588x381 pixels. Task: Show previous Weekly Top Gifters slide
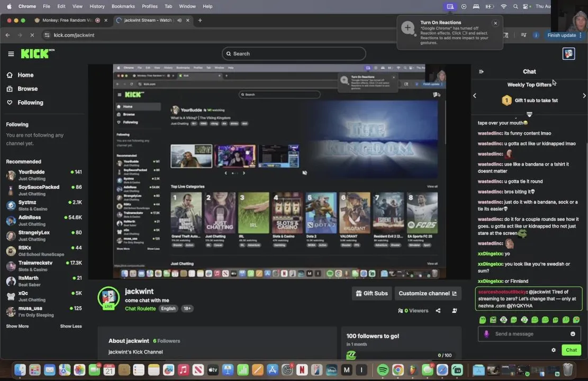[x=475, y=96]
